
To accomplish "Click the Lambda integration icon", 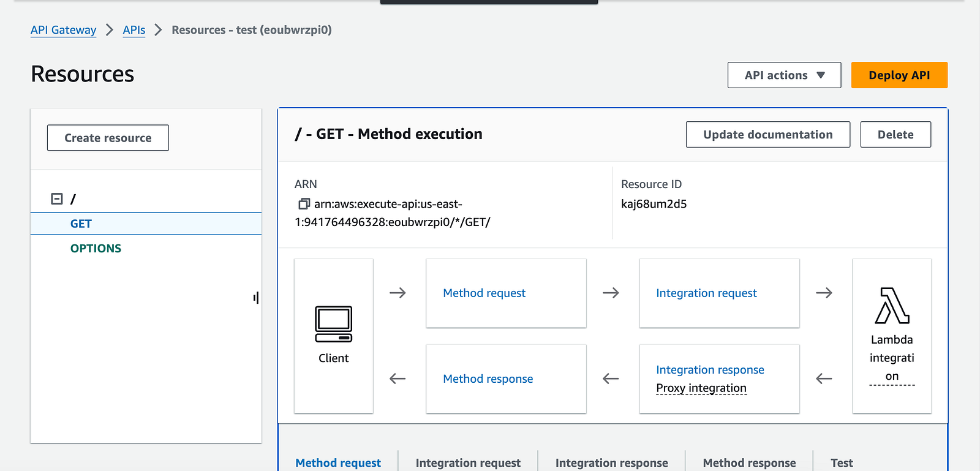I will (x=892, y=306).
